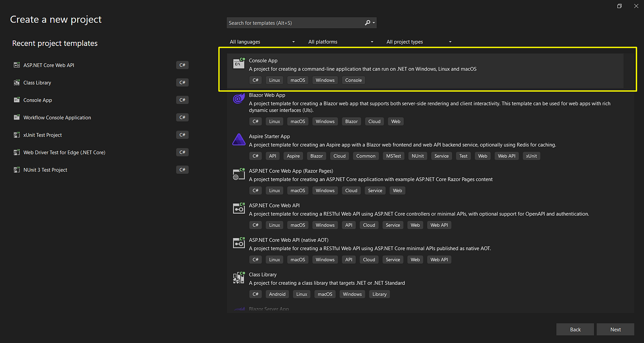Click the ASP.NET Core Web API icon in the template list
The height and width of the screenshot is (343, 644).
(x=239, y=208)
